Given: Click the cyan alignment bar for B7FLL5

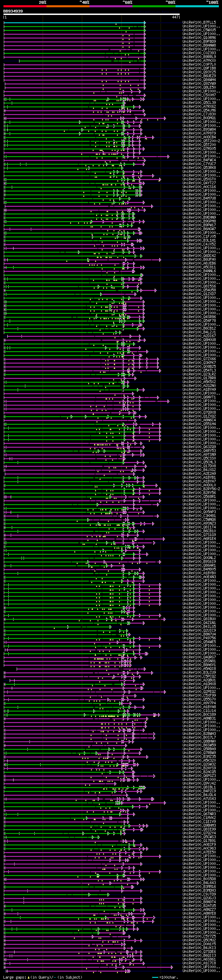Looking at the screenshot, I should pyautogui.click(x=74, y=23).
